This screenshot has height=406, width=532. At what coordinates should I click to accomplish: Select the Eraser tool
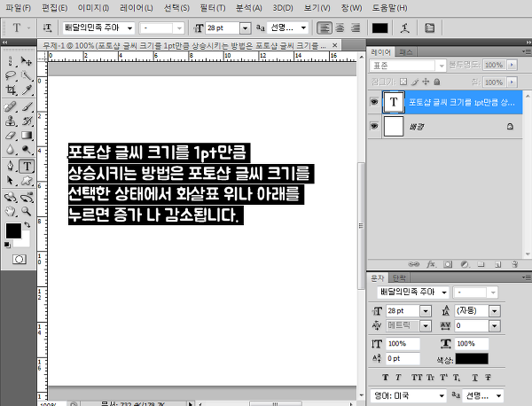coord(11,136)
